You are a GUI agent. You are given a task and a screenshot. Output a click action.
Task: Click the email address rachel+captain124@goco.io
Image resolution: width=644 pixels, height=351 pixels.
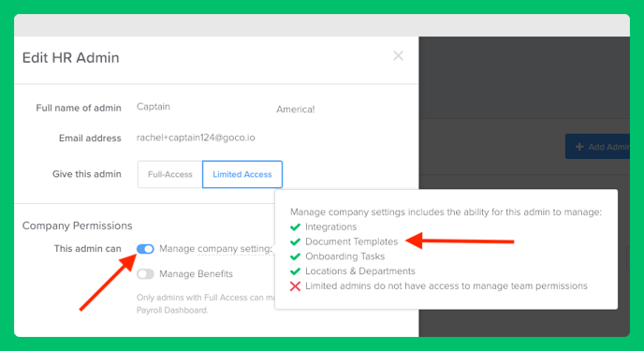pos(196,138)
